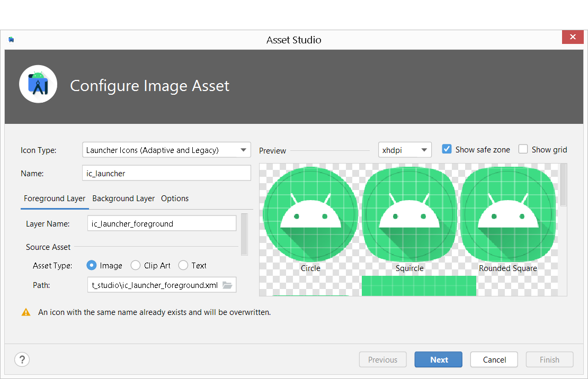This screenshot has height=379, width=588.
Task: Switch to Background Layer tab
Action: 123,198
